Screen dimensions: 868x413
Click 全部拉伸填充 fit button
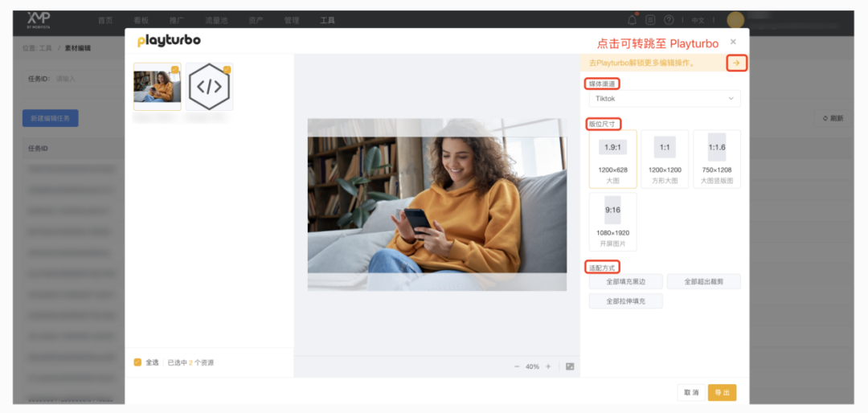click(x=625, y=301)
